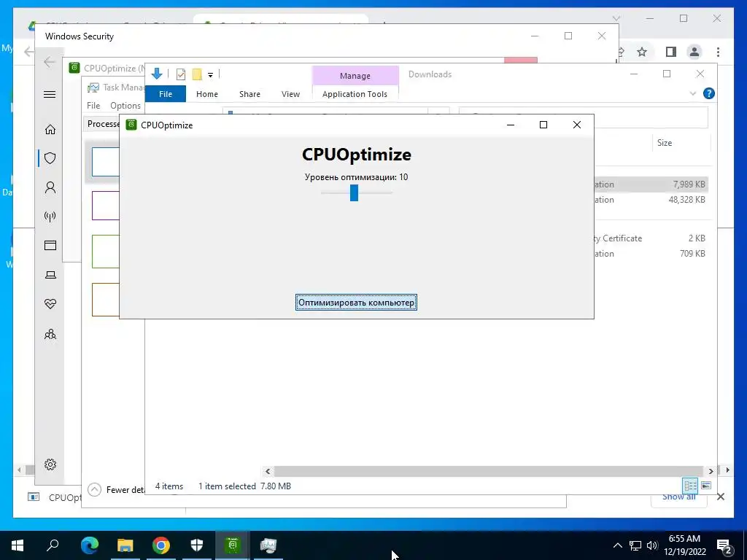
Task: Click Windows Security back arrow
Action: click(50, 62)
